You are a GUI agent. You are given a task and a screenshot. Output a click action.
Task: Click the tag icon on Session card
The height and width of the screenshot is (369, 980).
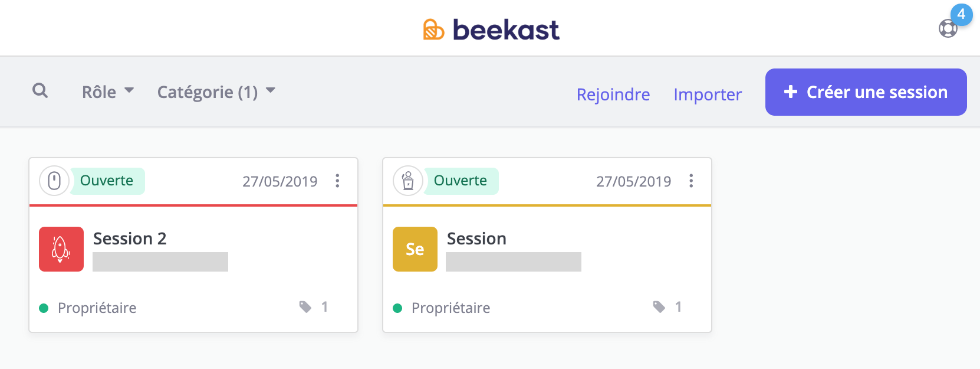659,307
